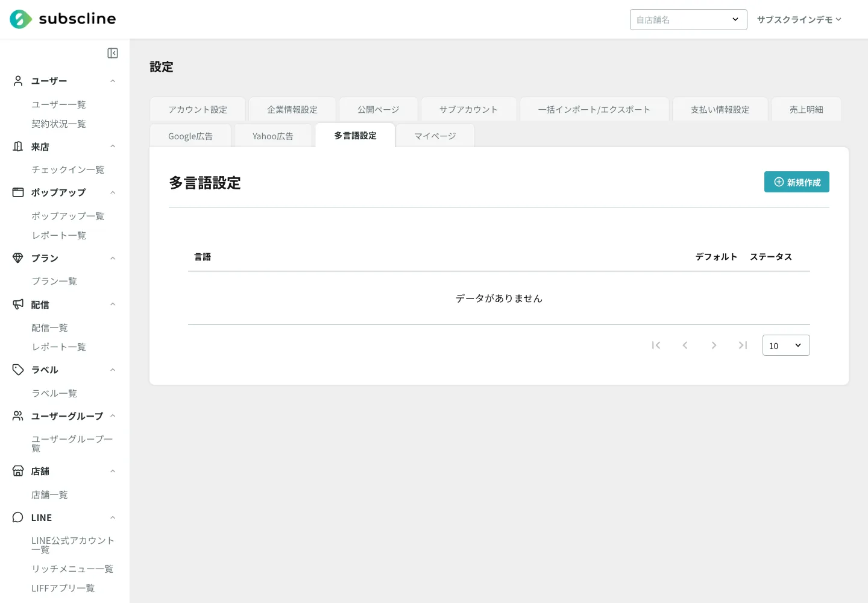Go to next page of table
The width and height of the screenshot is (868, 603).
coord(714,346)
